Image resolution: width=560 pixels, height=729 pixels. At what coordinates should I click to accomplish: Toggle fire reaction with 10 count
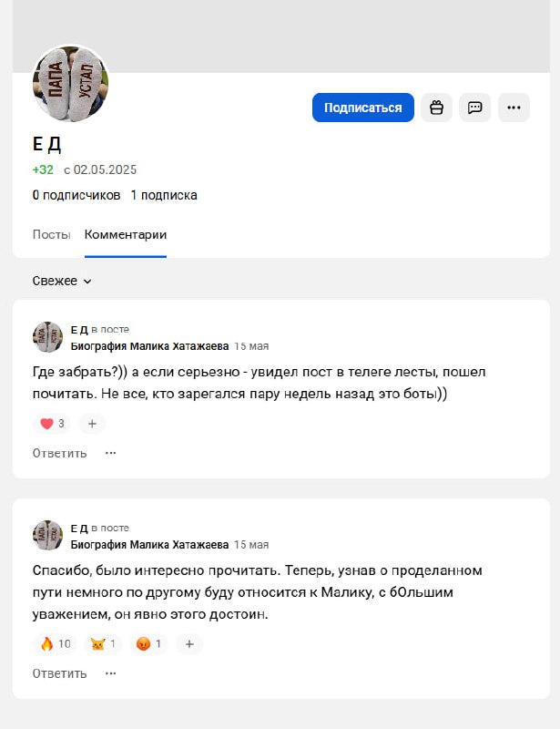55,644
